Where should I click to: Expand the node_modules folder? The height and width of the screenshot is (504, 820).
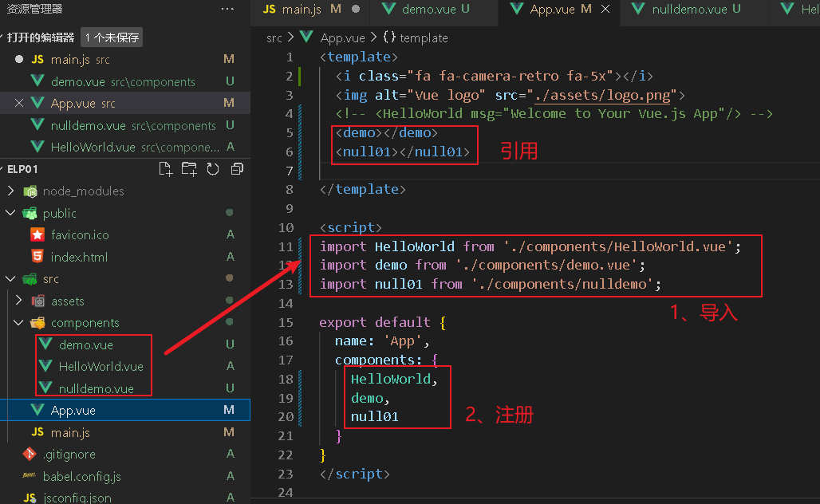(10, 191)
